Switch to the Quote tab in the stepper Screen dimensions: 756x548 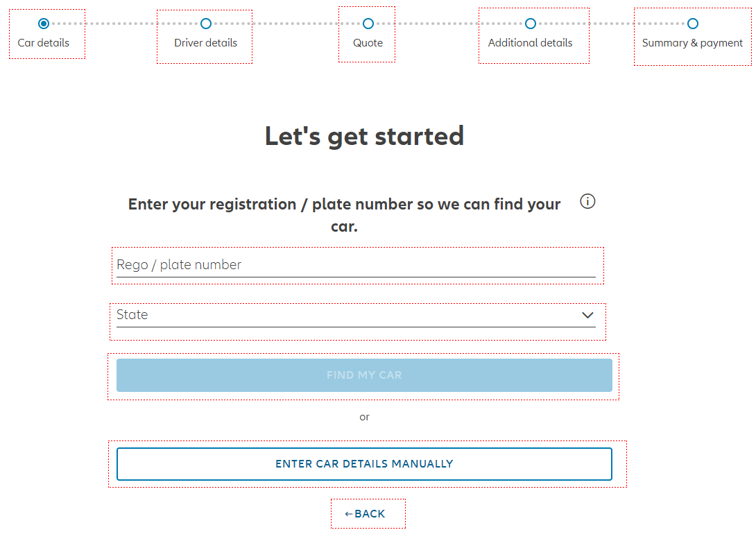pos(367,34)
